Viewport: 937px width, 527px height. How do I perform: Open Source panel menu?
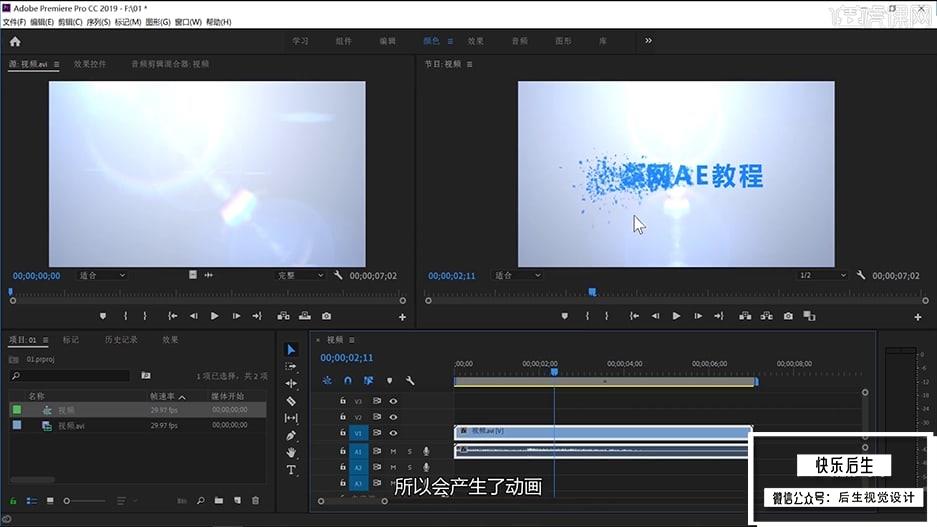(56, 64)
